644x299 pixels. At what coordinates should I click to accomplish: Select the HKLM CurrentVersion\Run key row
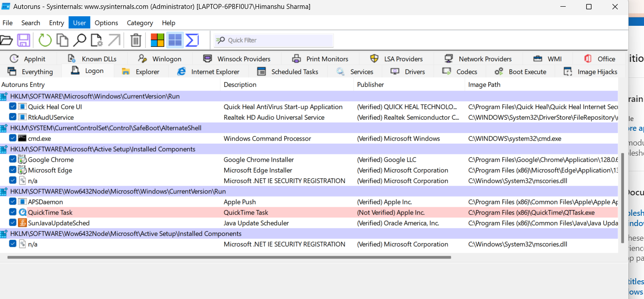(309, 96)
